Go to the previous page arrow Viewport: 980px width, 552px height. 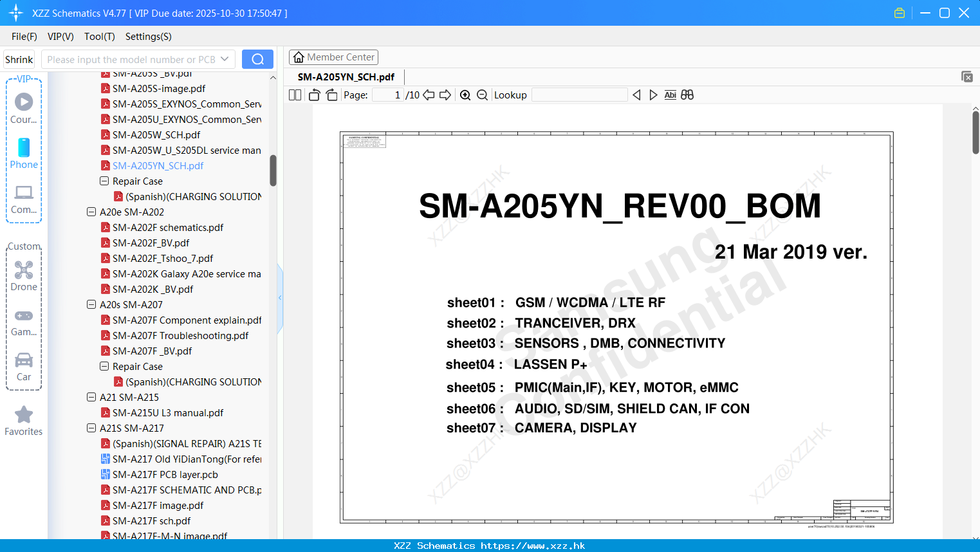click(x=429, y=95)
